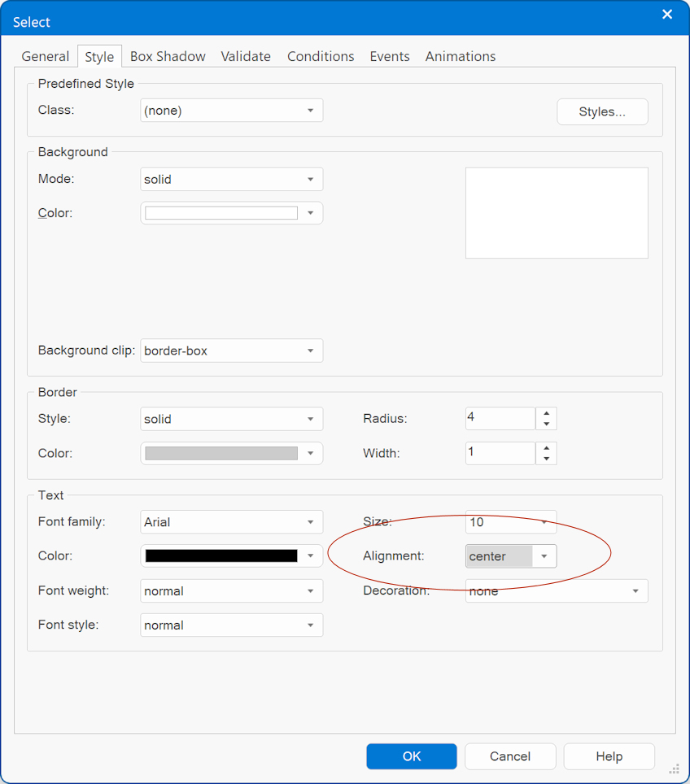Decrease the Border Width with down arrow
Image resolution: width=690 pixels, height=784 pixels.
[x=547, y=459]
